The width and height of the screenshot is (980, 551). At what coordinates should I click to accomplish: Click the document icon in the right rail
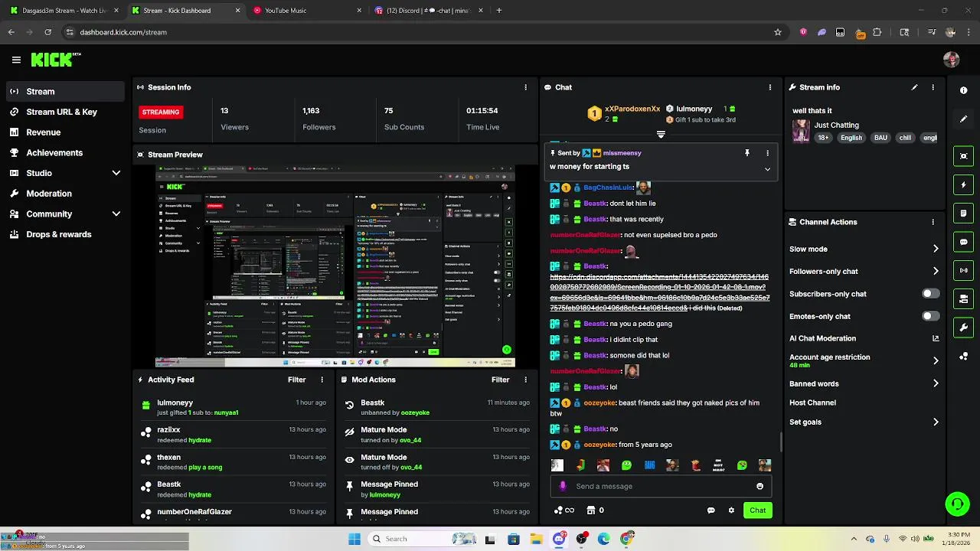click(963, 213)
